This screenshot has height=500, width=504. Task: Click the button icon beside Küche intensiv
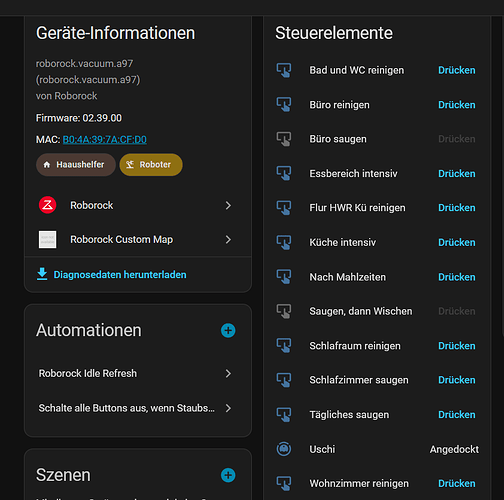(x=284, y=242)
